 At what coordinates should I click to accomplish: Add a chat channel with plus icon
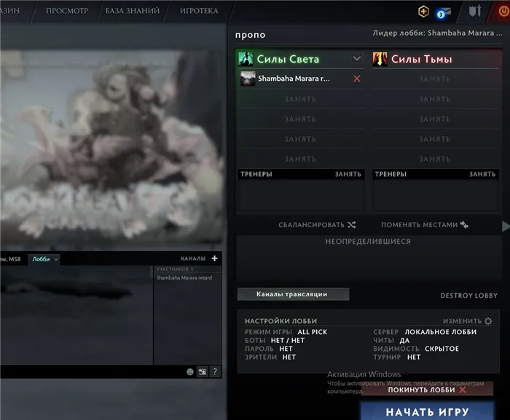coord(214,258)
